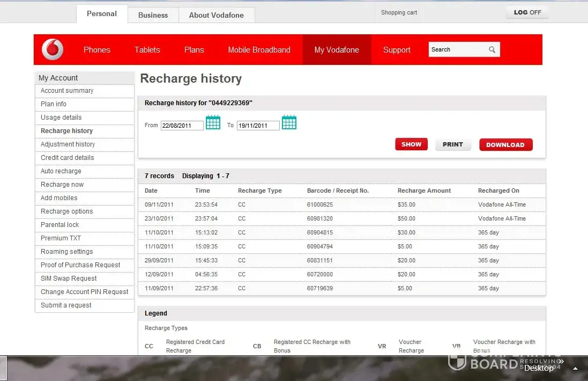Click the search magnifier icon

pos(492,50)
